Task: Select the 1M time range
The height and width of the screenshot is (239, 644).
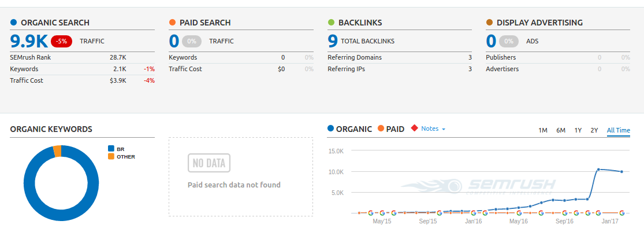Action: [542, 130]
